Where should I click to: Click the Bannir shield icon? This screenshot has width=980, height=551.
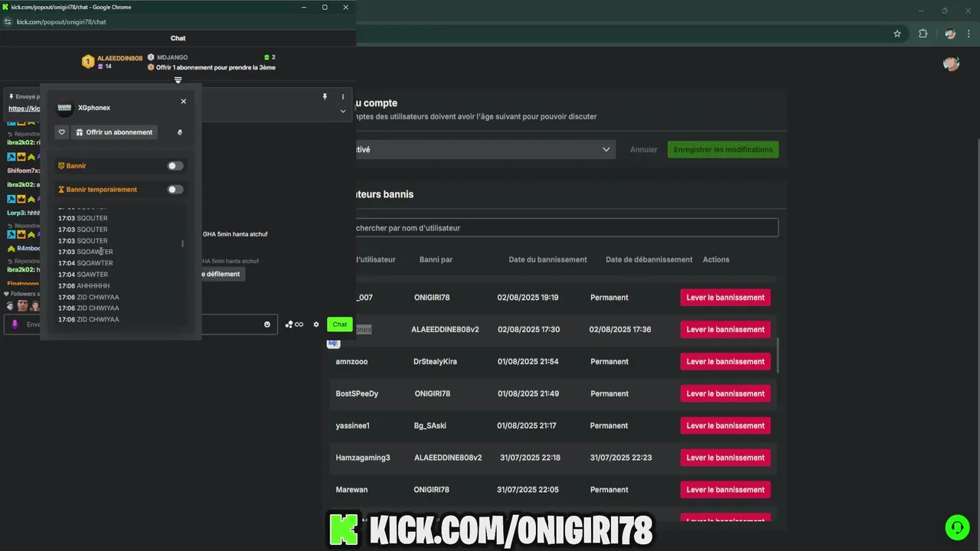[61, 166]
